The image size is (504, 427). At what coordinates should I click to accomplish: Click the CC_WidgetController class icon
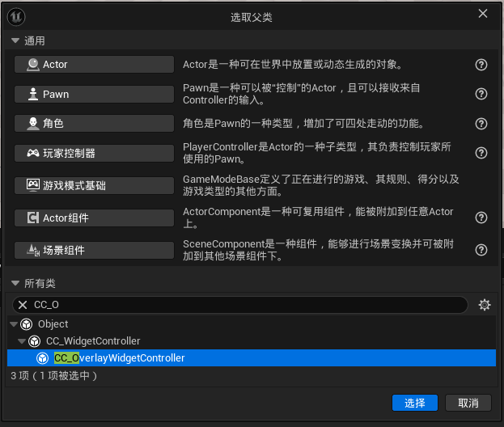35,341
